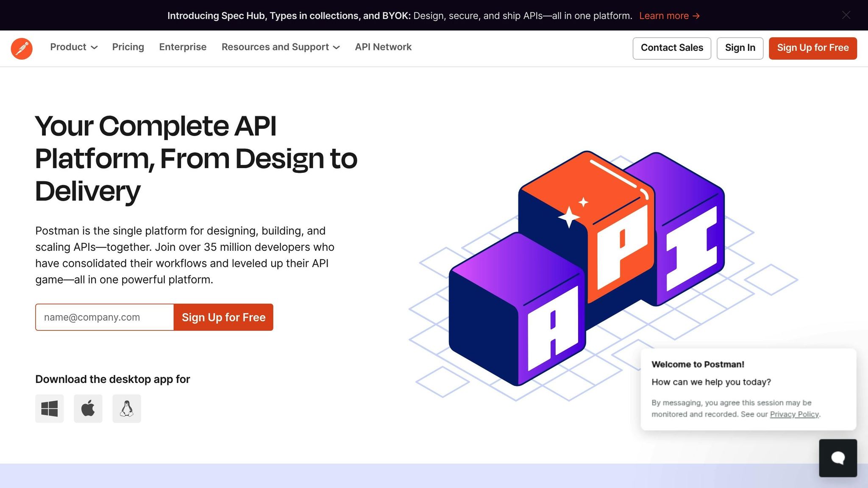Click 'How can we help you today?' text
This screenshot has height=488, width=868.
711,382
